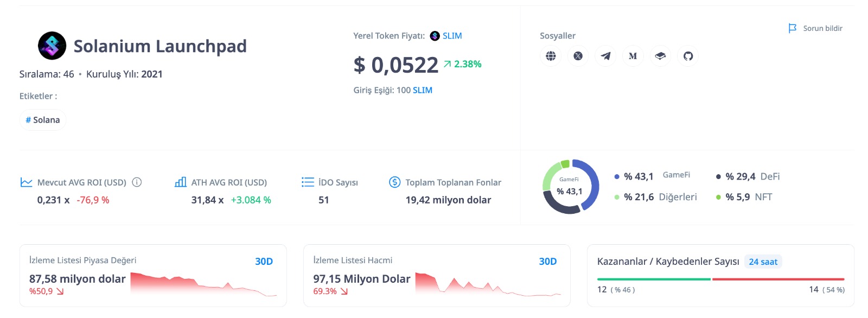Switch İzleme Listesi Piyasa Değeri to 30D
This screenshot has width=868, height=318.
[264, 262]
